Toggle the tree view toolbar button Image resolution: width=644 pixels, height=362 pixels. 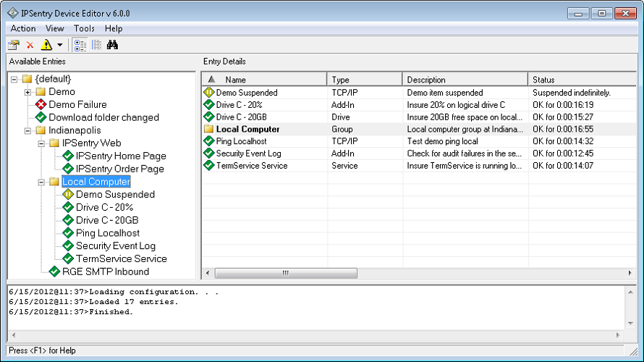pyautogui.click(x=80, y=45)
